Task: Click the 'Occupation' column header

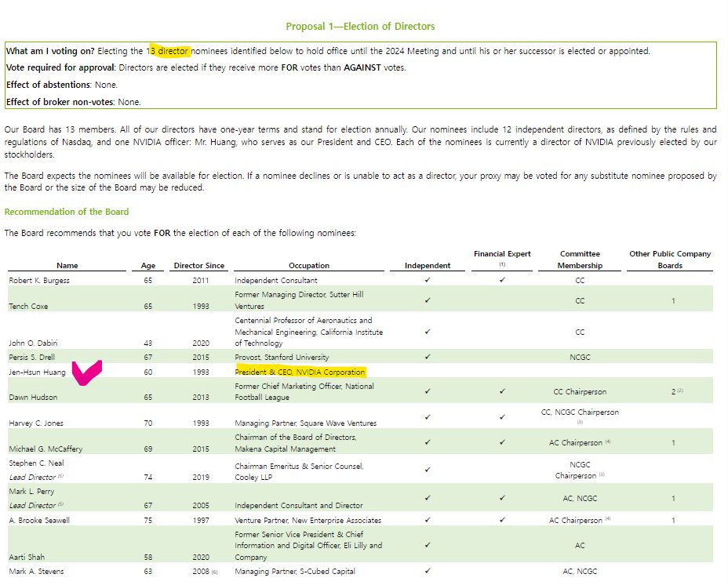Action: tap(309, 266)
